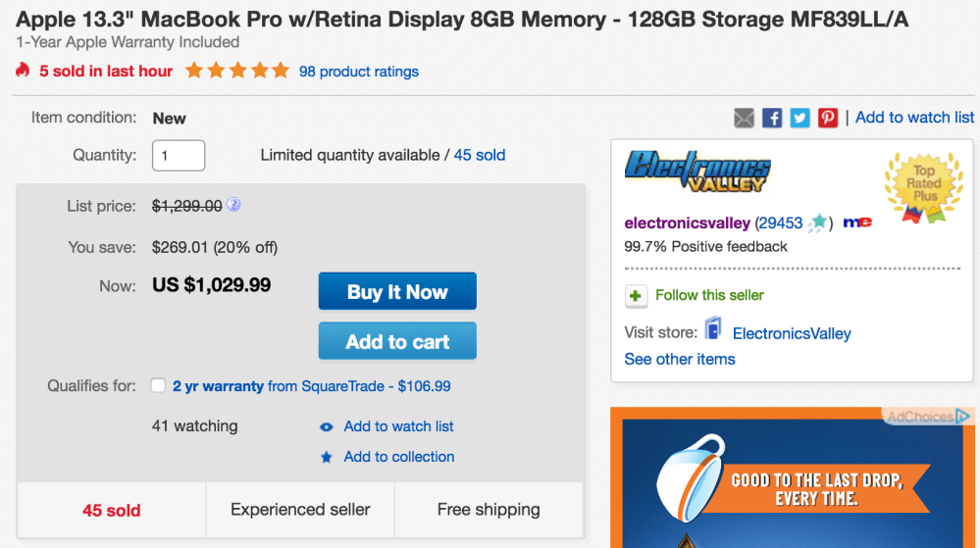Image resolution: width=980 pixels, height=548 pixels.
Task: Click the eye icon beside Add to watch list
Action: click(327, 427)
